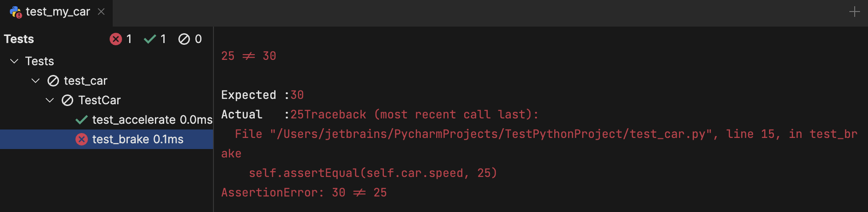Click the Python test file icon in tab
Image resolution: width=868 pixels, height=212 pixels.
16,12
